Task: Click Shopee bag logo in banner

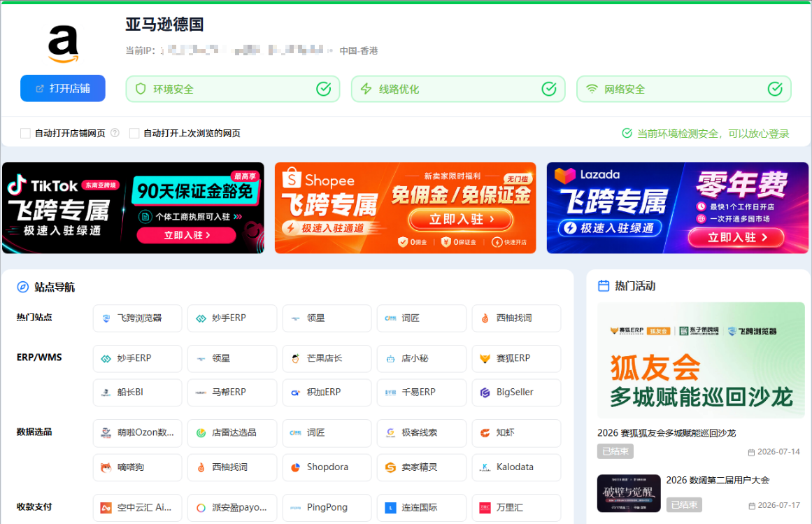Action: click(x=292, y=178)
